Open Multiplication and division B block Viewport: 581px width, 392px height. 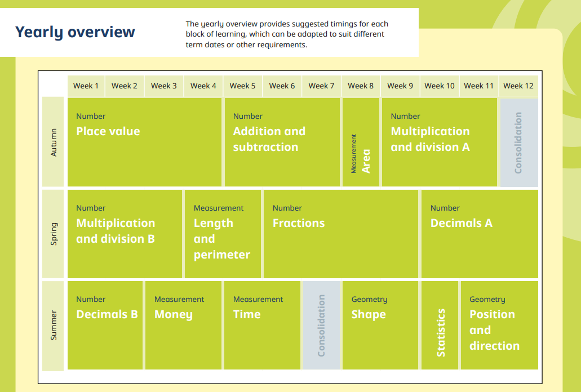coord(125,233)
